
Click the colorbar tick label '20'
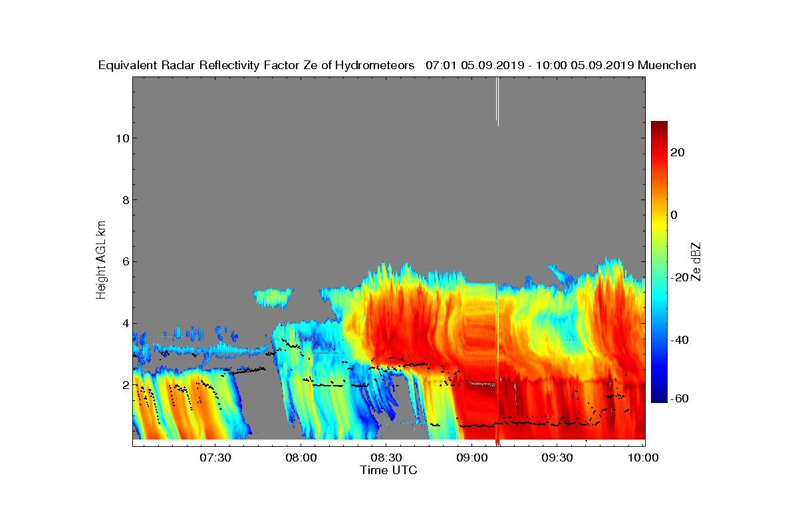(x=678, y=152)
